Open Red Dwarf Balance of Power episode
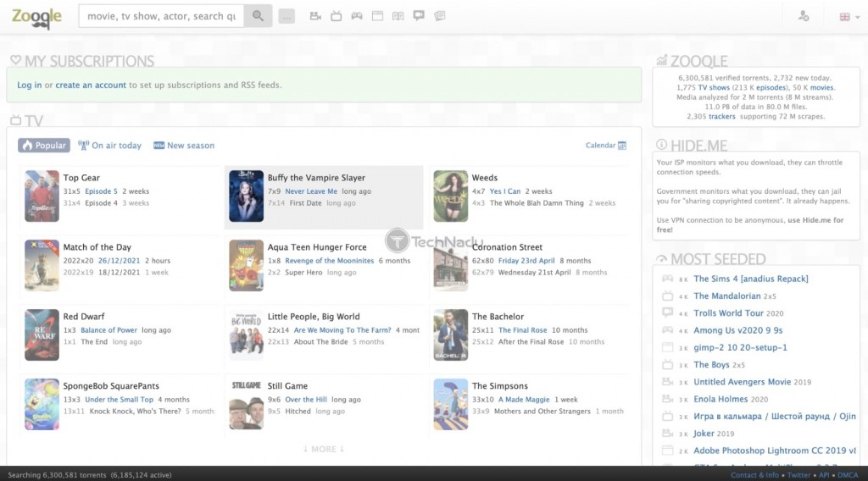 tap(108, 330)
